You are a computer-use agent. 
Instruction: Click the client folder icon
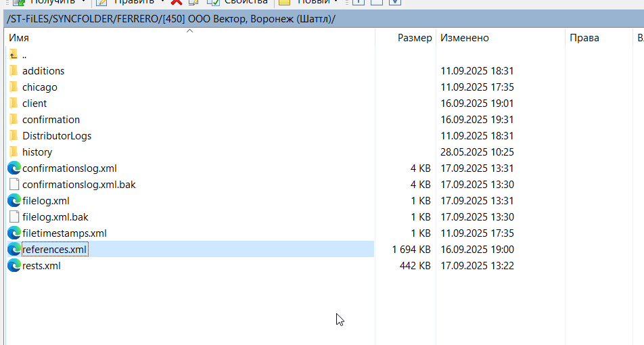click(14, 103)
